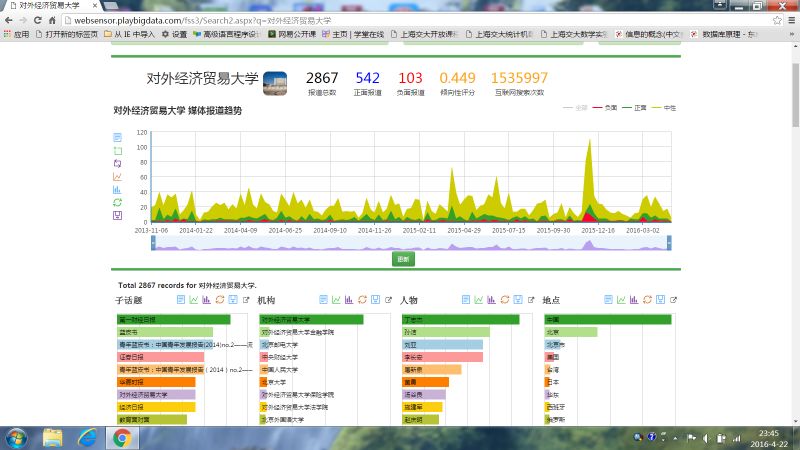This screenshot has width=800, height=450.
Task: Switch to the 对外经济贸易大学 browser tab
Action: 70,6
